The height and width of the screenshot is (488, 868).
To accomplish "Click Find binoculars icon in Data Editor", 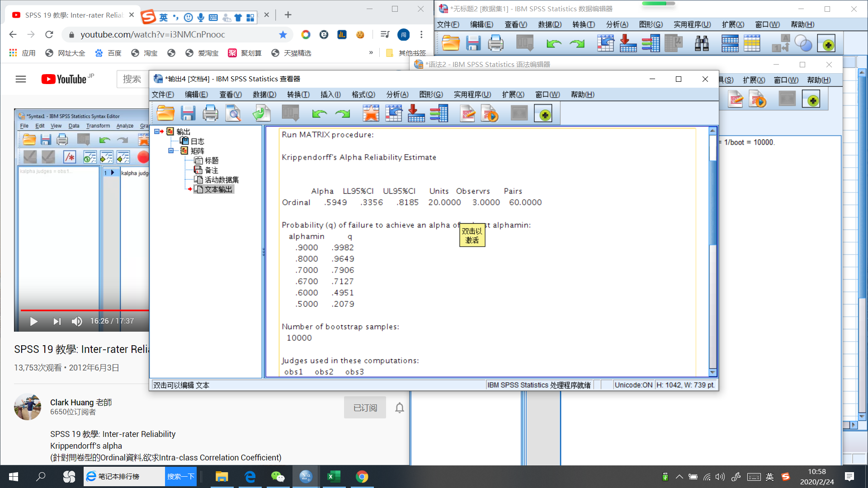I will coord(702,44).
